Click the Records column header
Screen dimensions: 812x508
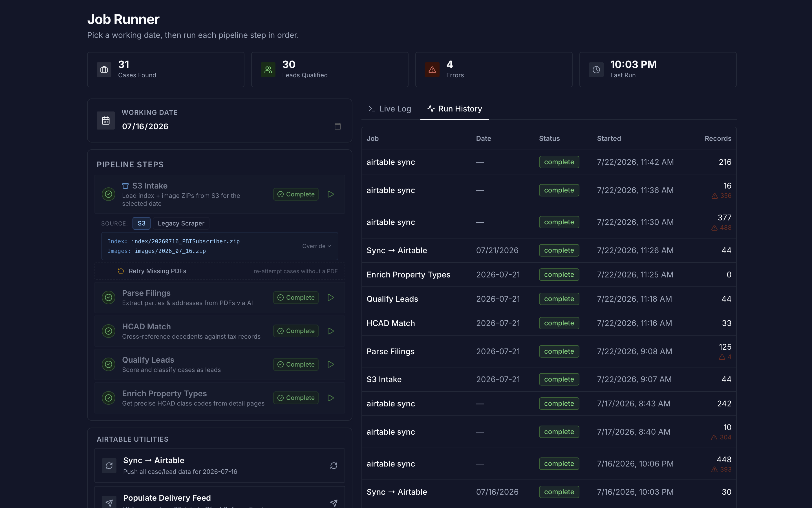(x=718, y=138)
